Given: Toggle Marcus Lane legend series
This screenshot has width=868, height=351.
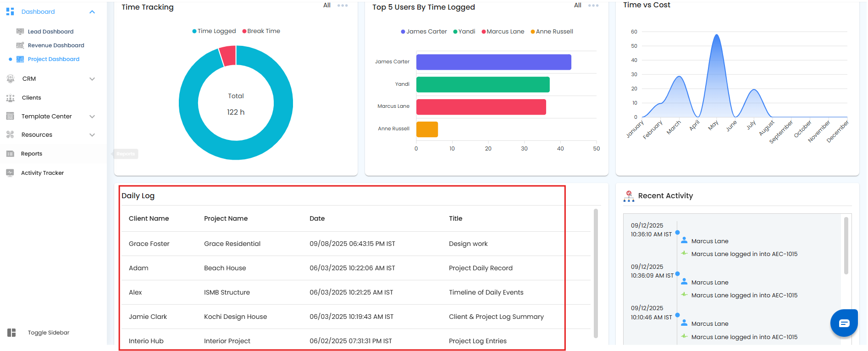Looking at the screenshot, I should point(503,32).
